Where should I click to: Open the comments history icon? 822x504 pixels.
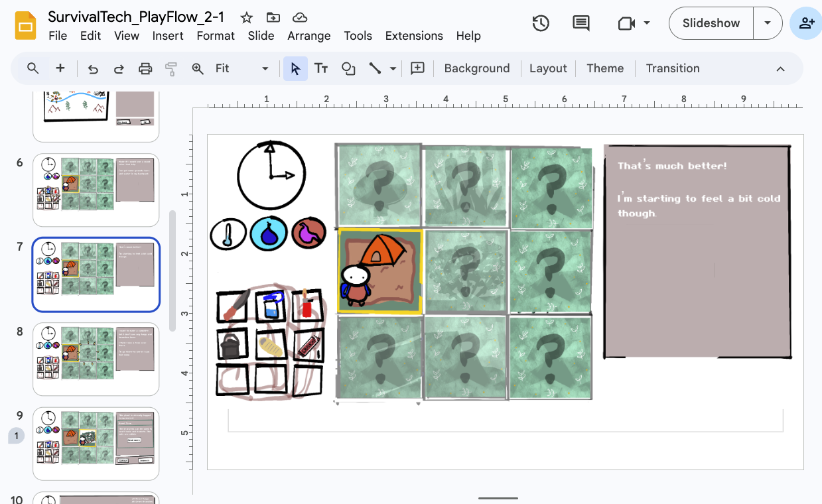click(581, 23)
